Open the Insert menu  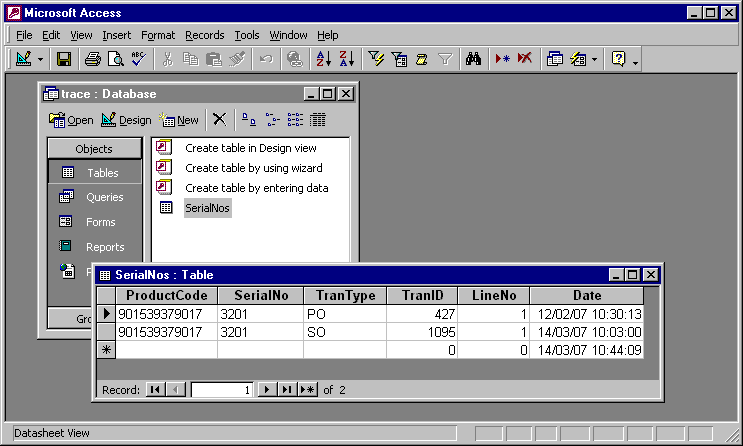click(117, 35)
